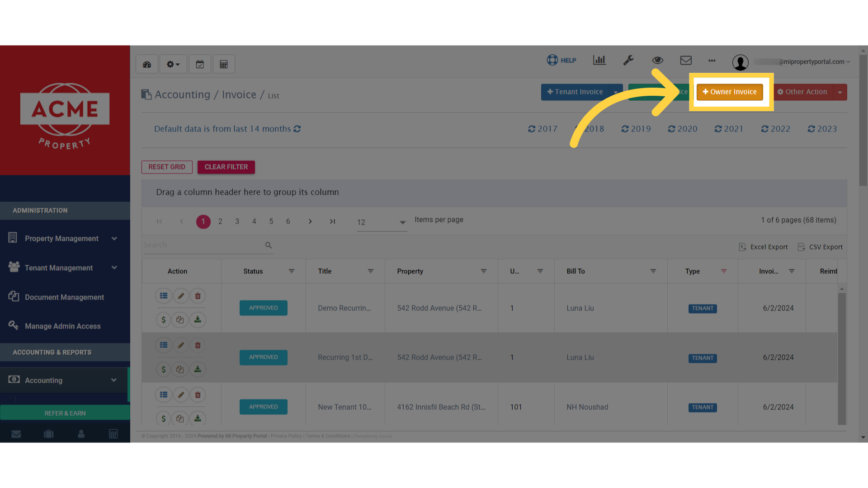Edit the Recurring 1st D... invoice
The width and height of the screenshot is (868, 488).
pos(181,345)
